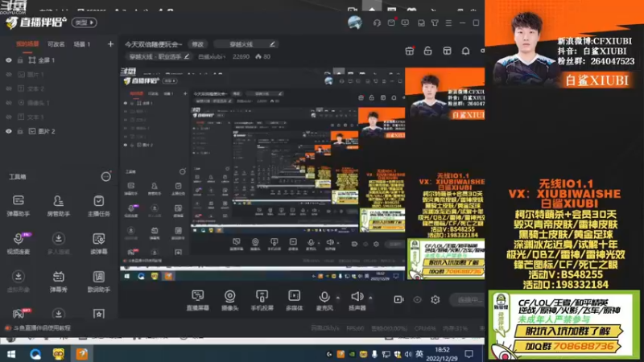The image size is (644, 362).
Task: Open the layout panel icon in header
Action: click(x=447, y=51)
